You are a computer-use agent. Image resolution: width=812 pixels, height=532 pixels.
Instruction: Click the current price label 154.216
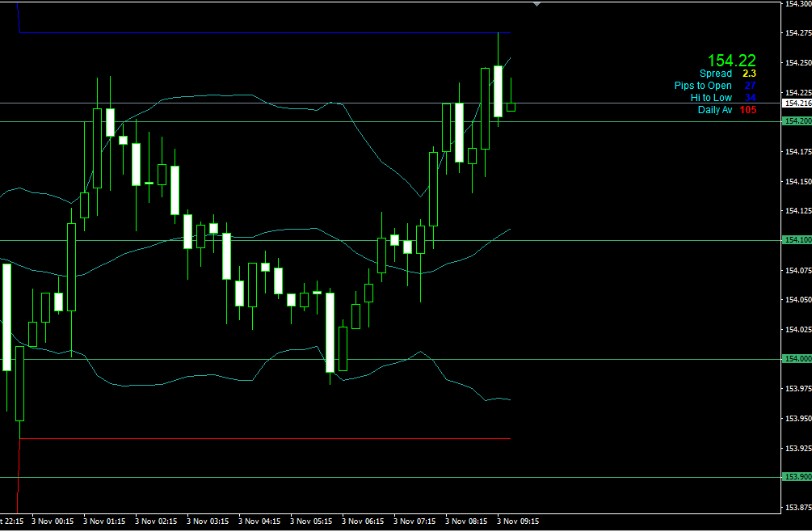point(797,103)
